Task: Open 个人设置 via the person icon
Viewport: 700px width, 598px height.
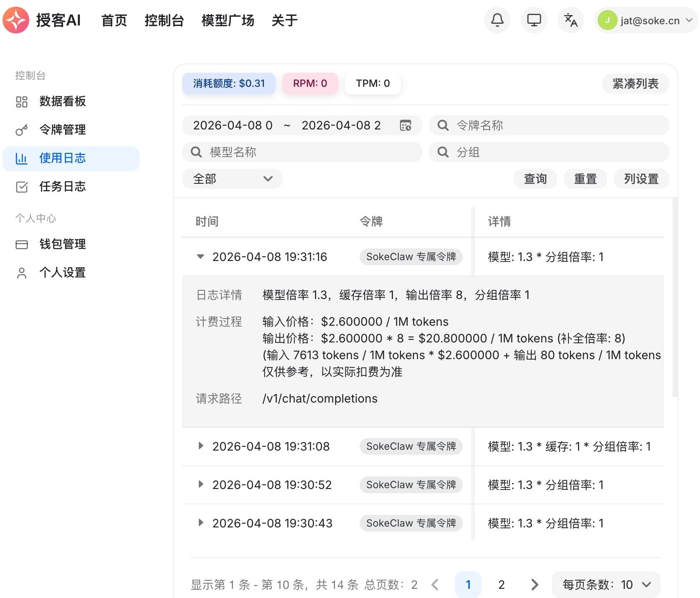Action: point(22,273)
